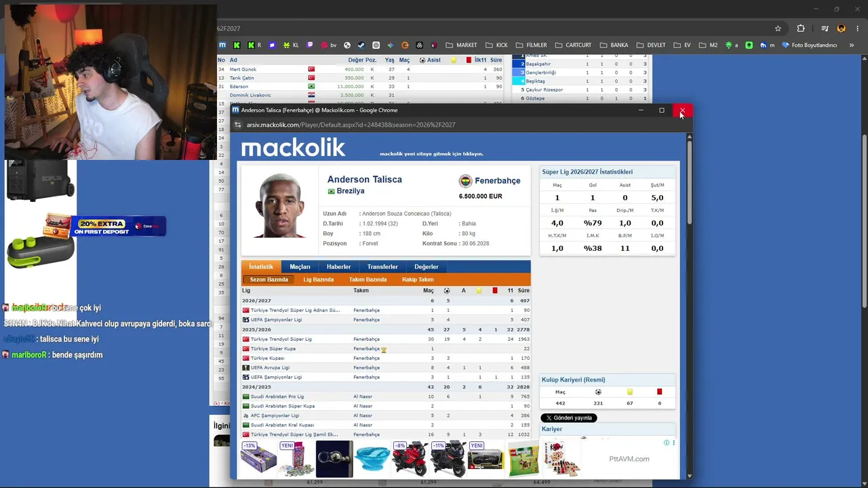Open the DEVLET bookmark folder
This screenshot has height=488, width=868.
(651, 45)
